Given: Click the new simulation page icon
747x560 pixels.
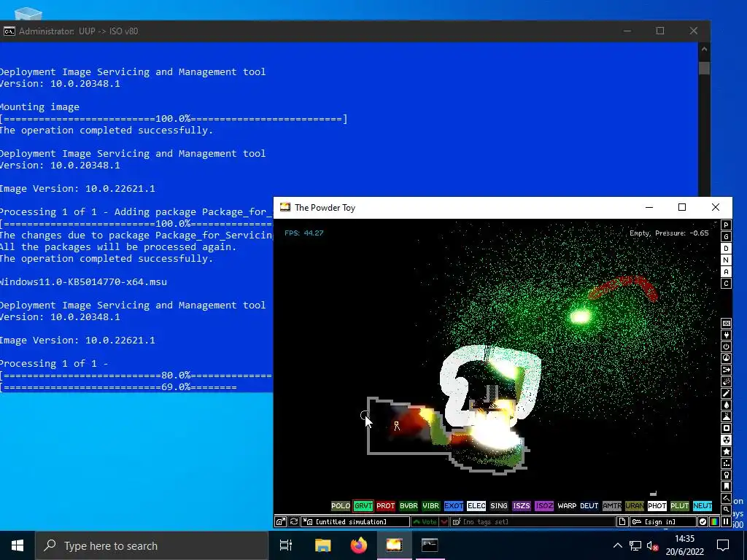Looking at the screenshot, I should coord(622,522).
